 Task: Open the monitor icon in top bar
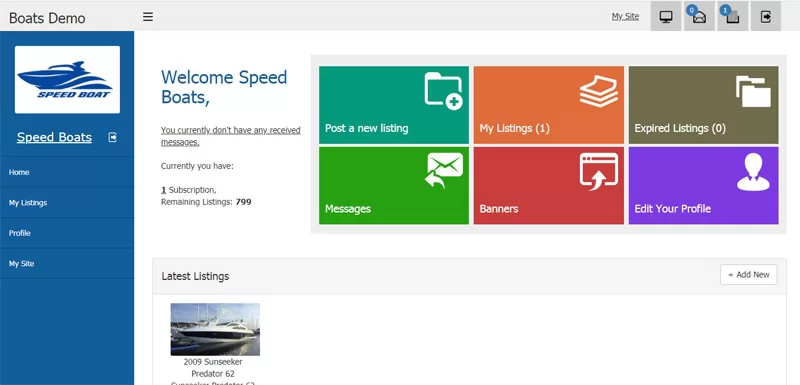tap(666, 16)
